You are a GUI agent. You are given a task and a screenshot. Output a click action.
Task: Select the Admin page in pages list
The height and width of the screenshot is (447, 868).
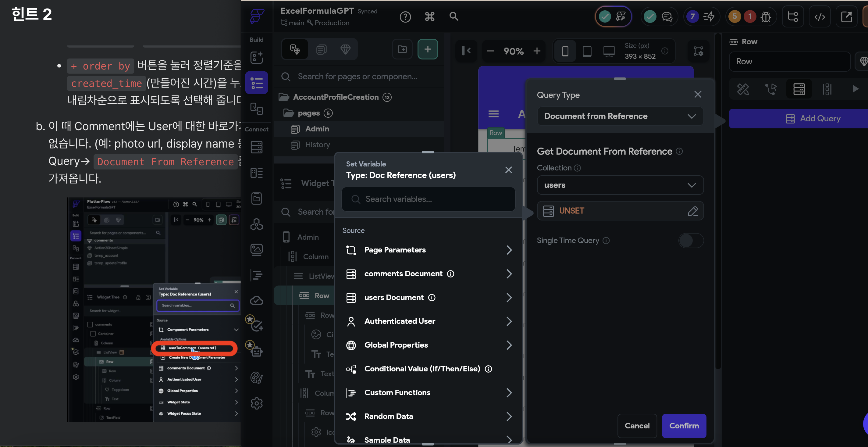(x=359, y=129)
